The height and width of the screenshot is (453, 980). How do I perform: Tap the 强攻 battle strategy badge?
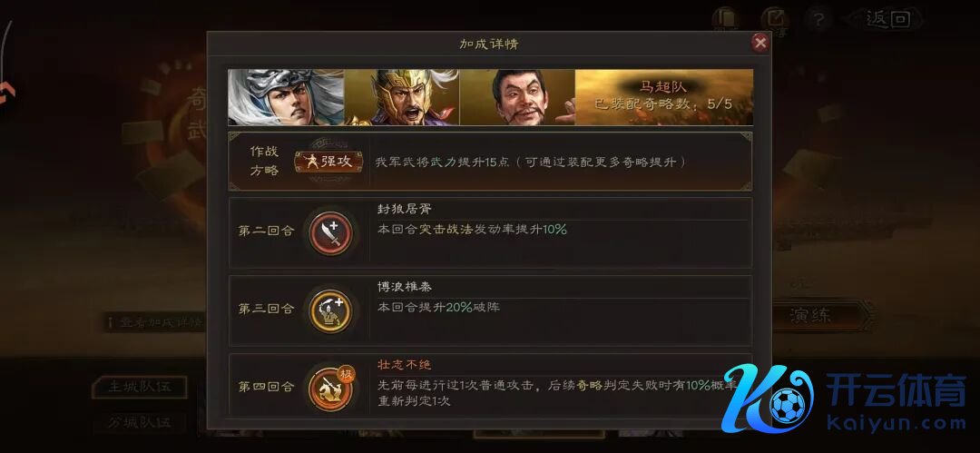tap(328, 162)
